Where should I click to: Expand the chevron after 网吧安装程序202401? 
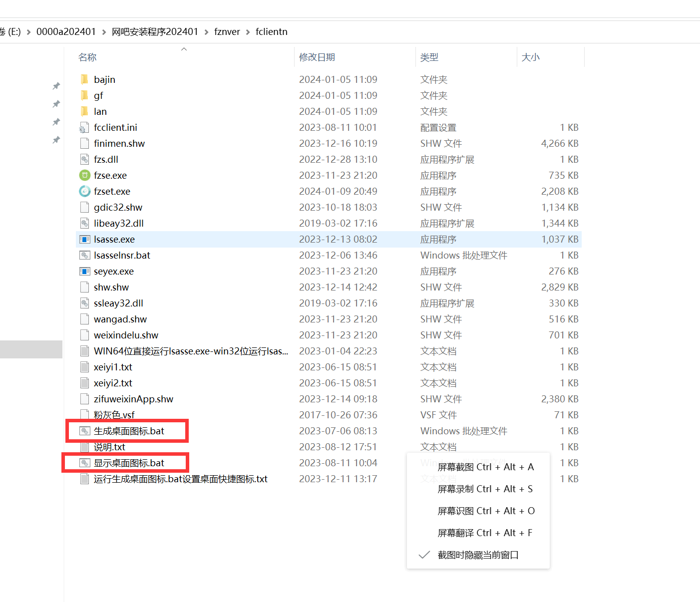206,32
